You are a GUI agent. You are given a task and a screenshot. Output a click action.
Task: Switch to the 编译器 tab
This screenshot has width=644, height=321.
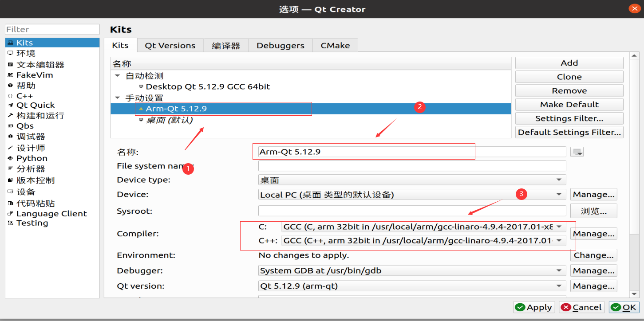point(226,46)
